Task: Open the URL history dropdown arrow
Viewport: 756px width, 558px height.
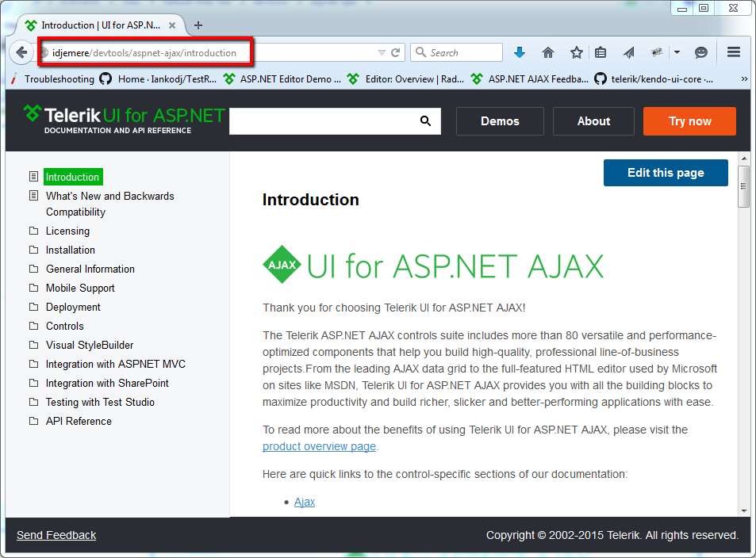Action: (382, 52)
